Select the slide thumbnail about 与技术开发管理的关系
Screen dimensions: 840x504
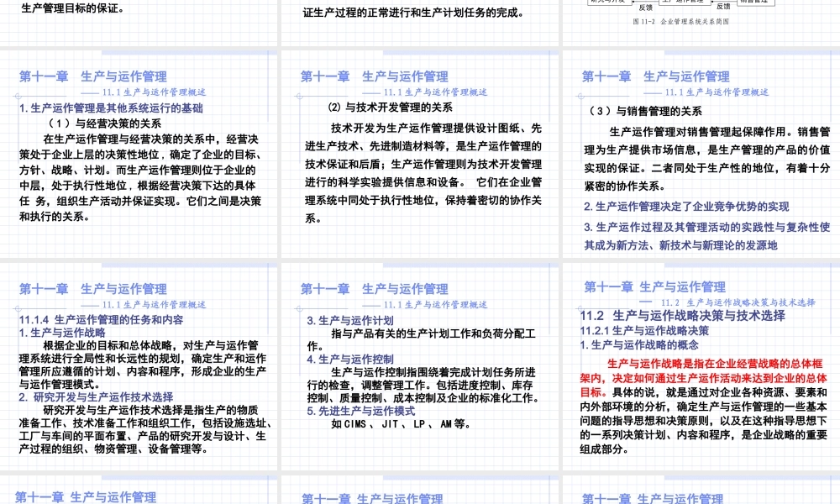click(420, 155)
